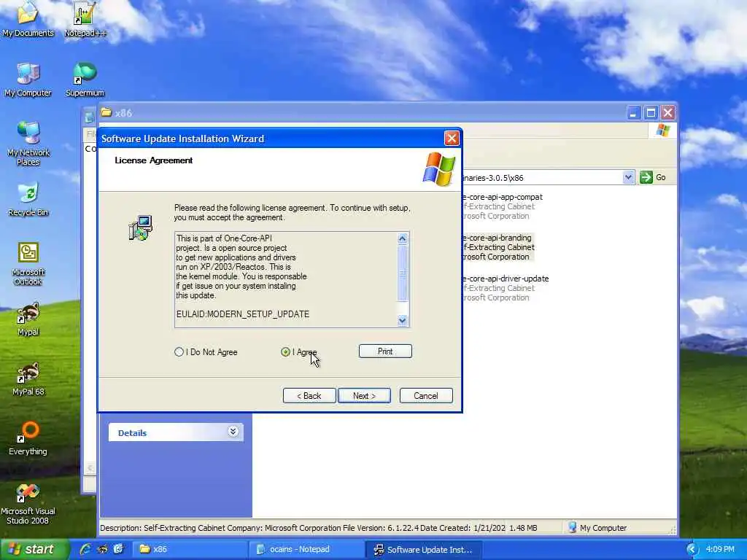Open the address bar dropdown arrow

pyautogui.click(x=628, y=177)
